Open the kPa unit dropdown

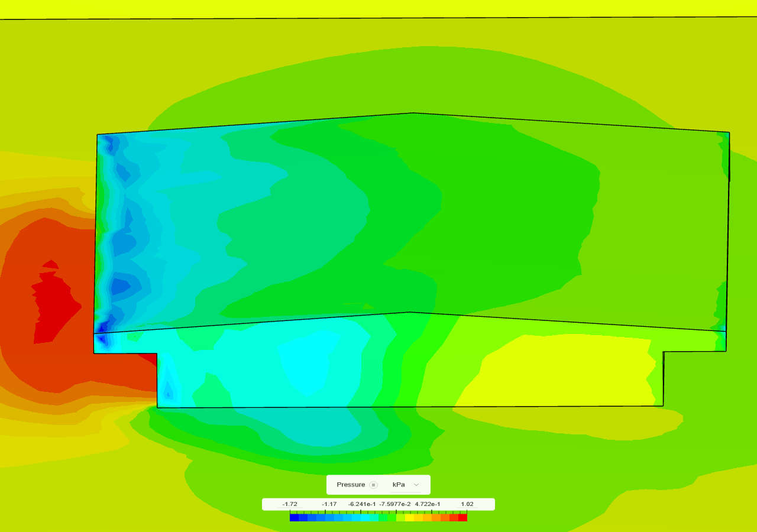click(x=406, y=485)
